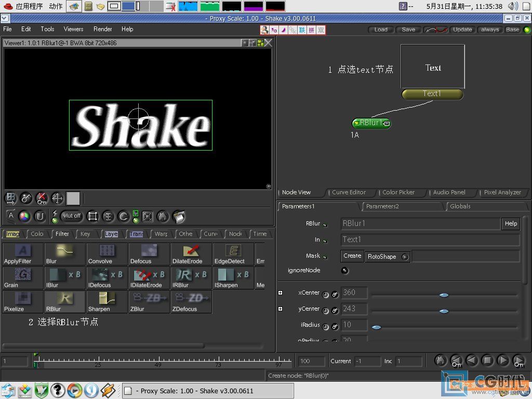Expand the yCenter parameter
Screen dimensions: 532x399
click(280, 309)
